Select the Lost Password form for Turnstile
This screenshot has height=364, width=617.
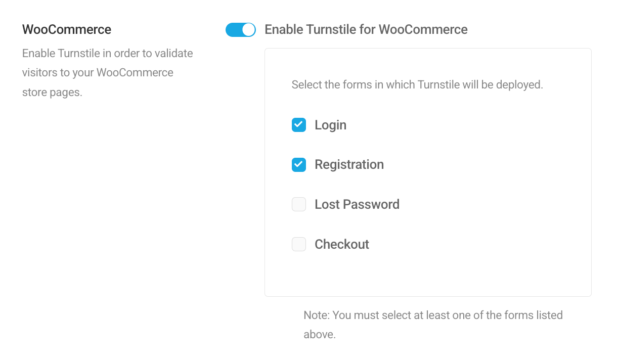point(298,204)
